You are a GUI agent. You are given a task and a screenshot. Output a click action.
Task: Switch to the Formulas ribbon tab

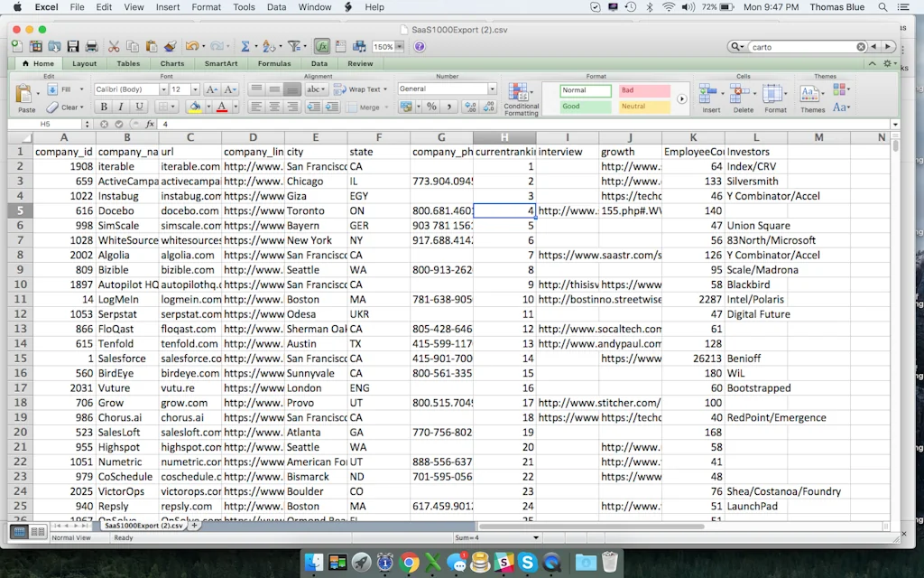pos(274,63)
